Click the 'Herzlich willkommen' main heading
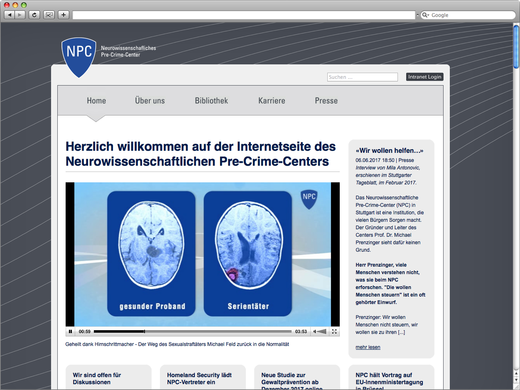 click(x=201, y=154)
